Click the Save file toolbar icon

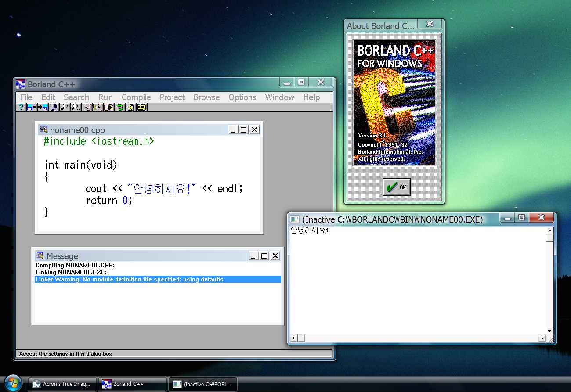click(43, 107)
